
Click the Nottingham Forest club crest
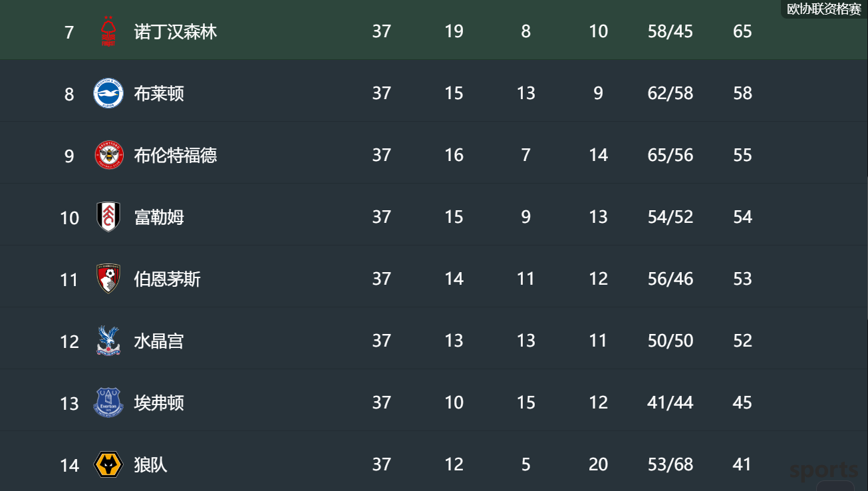[x=108, y=31]
